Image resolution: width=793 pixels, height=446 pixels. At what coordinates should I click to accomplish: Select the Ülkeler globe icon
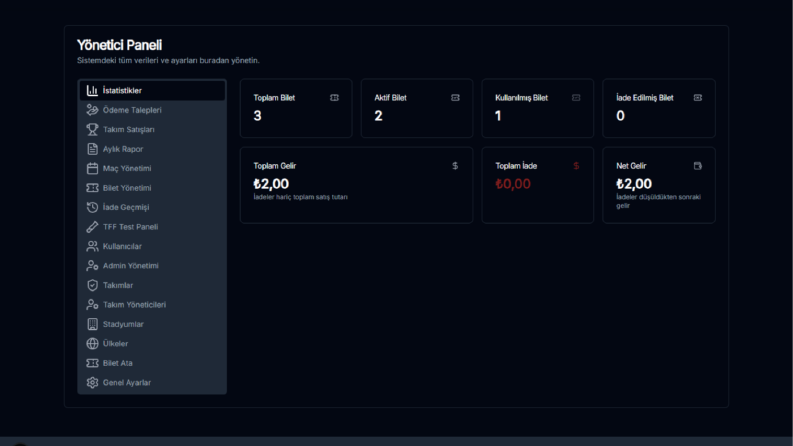[92, 344]
